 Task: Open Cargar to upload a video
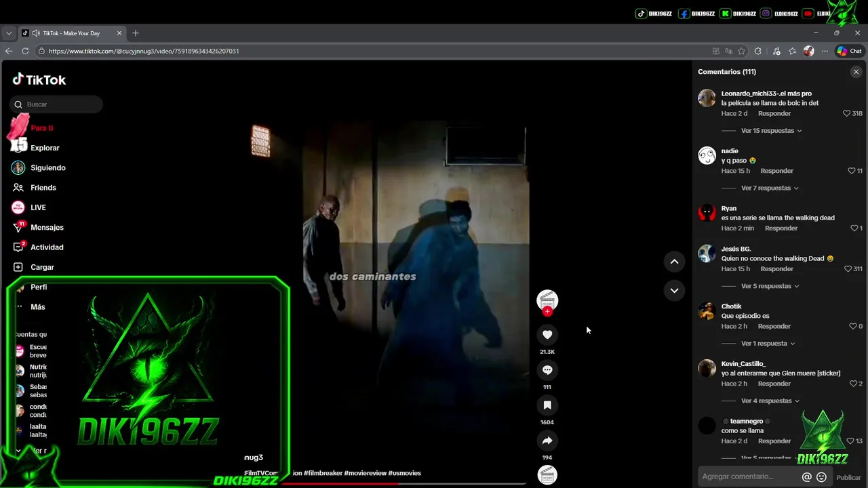[42, 267]
